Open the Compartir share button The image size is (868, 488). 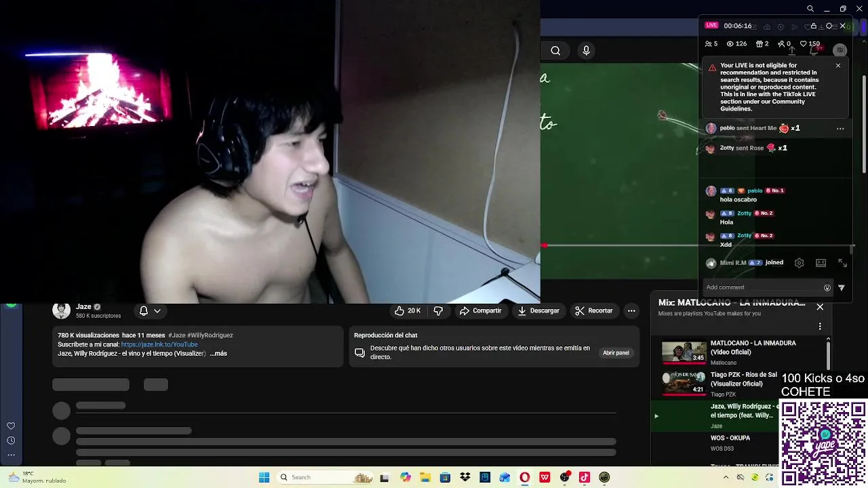pos(480,310)
